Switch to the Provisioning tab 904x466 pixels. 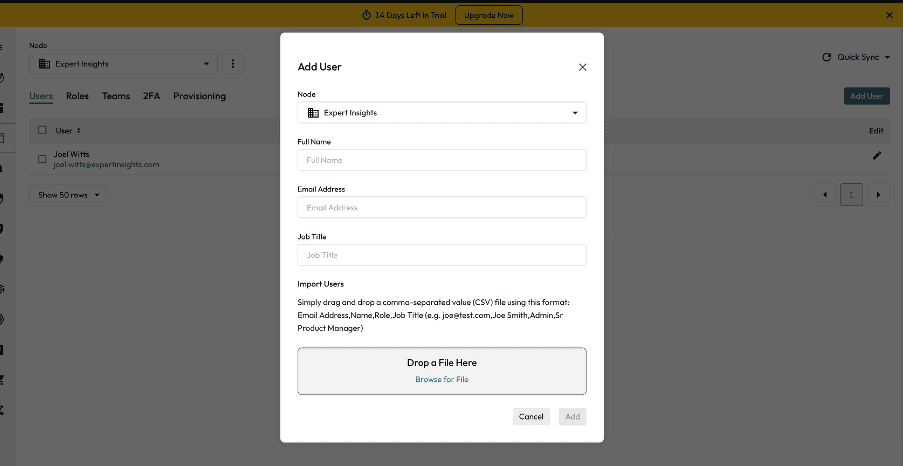(199, 96)
